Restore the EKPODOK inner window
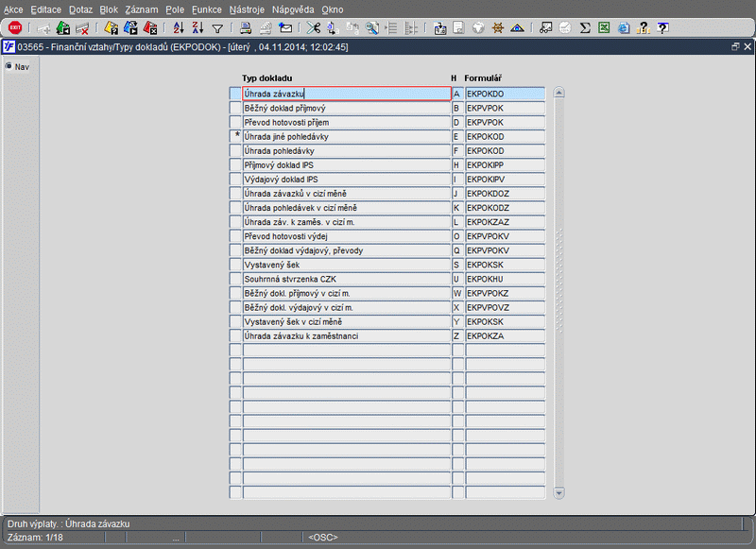This screenshot has width=756, height=549. [x=735, y=46]
